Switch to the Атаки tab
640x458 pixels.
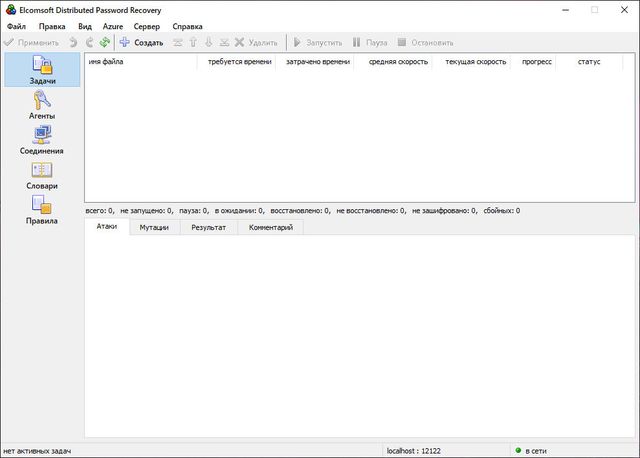pos(107,227)
